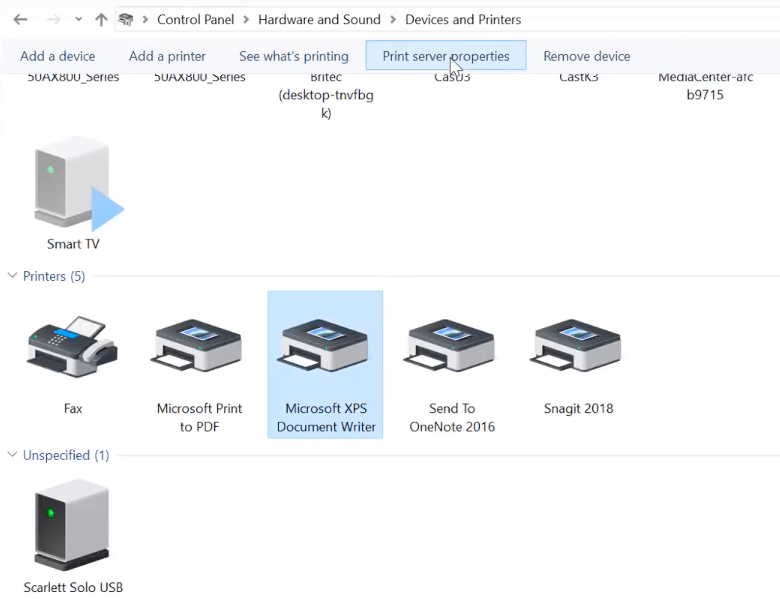
Task: Click Add a printer
Action: point(167,56)
